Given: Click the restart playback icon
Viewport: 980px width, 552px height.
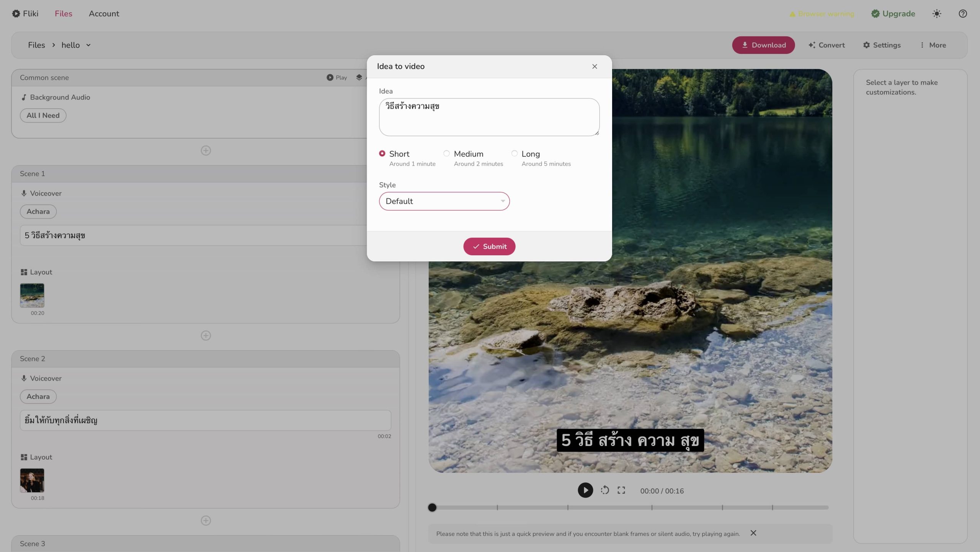Looking at the screenshot, I should pos(605,490).
